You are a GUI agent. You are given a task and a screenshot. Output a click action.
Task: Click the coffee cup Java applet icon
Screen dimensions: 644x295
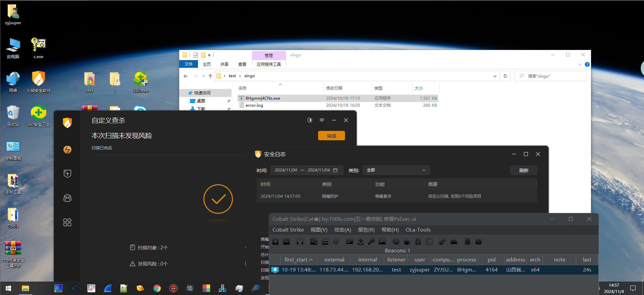click(407, 242)
